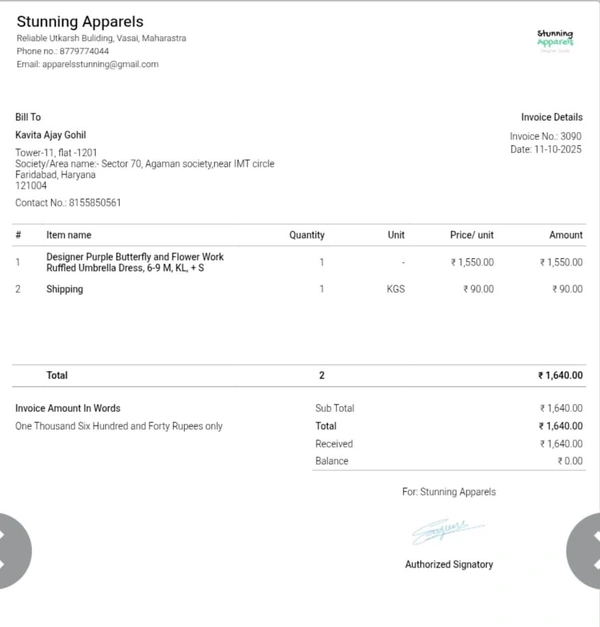
Task: Click the Stunning Apparels logo image
Action: [x=555, y=40]
